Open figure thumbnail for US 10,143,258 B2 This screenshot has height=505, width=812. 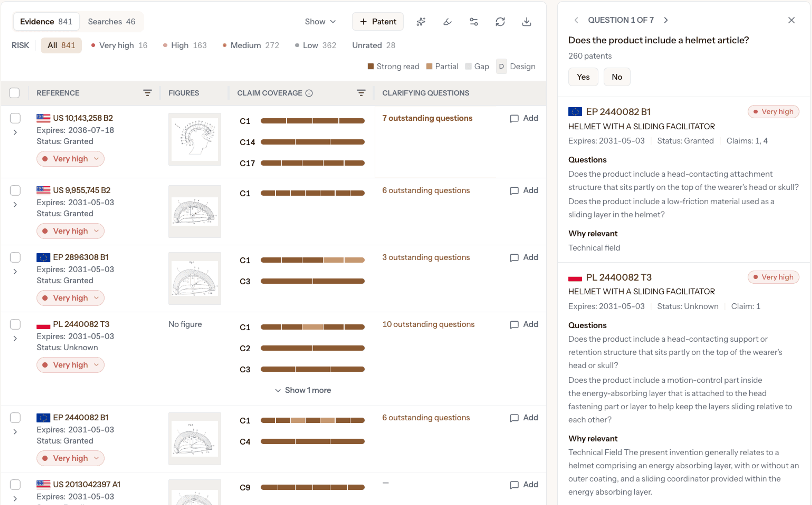[195, 139]
